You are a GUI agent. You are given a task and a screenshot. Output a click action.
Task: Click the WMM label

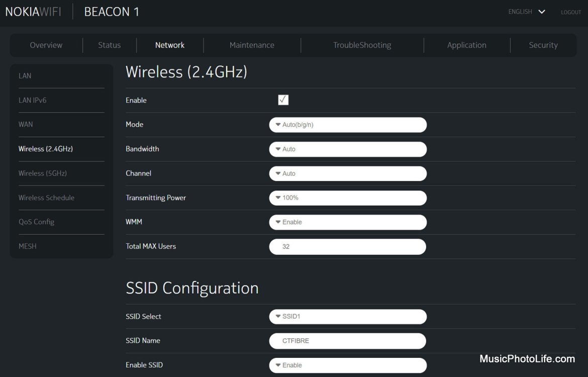tap(134, 222)
